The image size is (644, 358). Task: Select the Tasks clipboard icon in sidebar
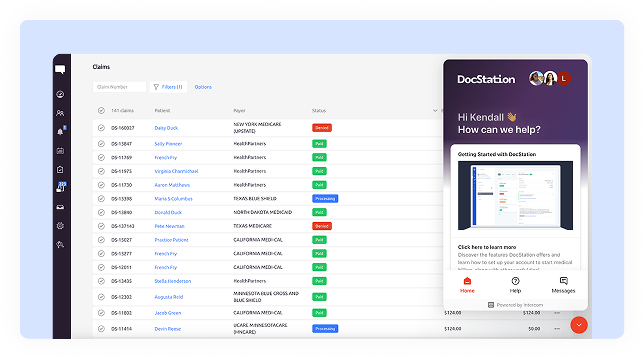point(60,169)
